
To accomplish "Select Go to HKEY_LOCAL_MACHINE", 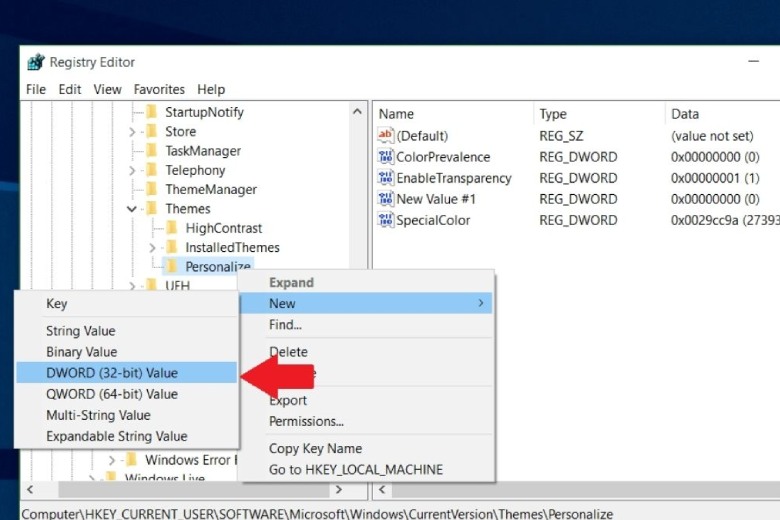I will coord(366,469).
